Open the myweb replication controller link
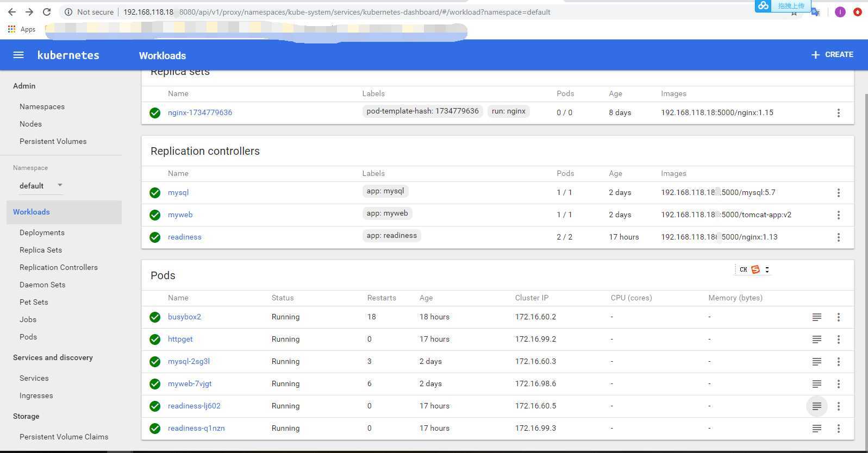The image size is (868, 453). pyautogui.click(x=180, y=215)
